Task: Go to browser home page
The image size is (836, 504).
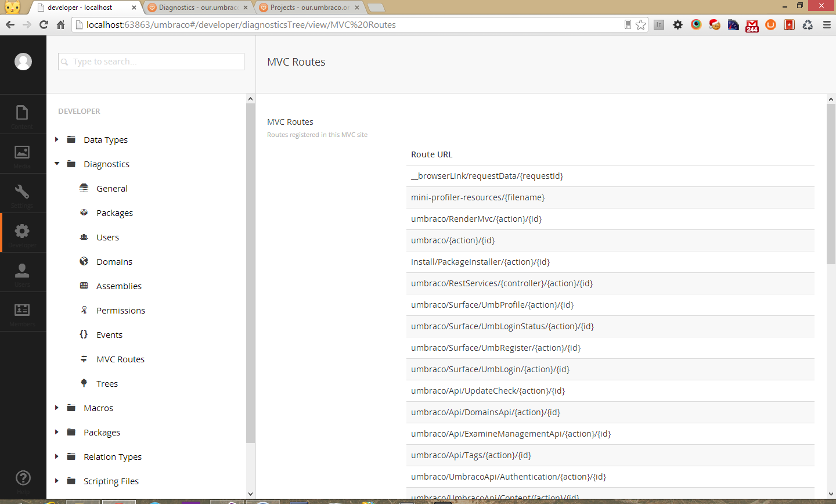Action: click(60, 24)
